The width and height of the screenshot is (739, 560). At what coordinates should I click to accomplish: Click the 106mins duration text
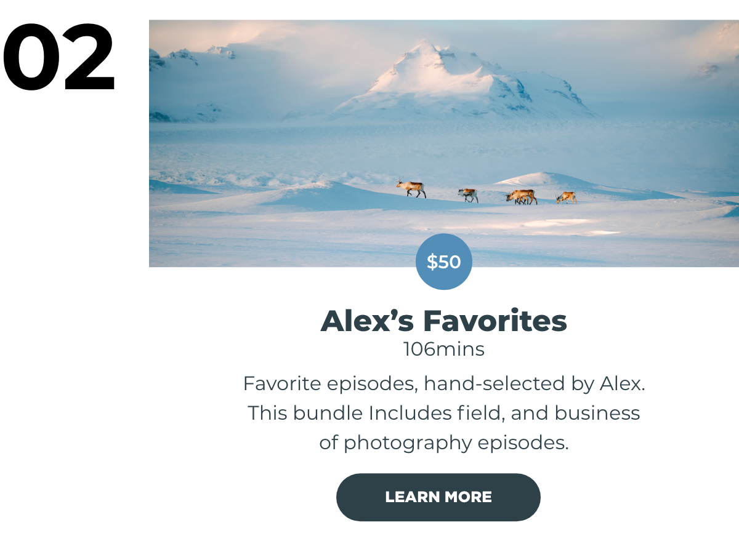coord(443,350)
